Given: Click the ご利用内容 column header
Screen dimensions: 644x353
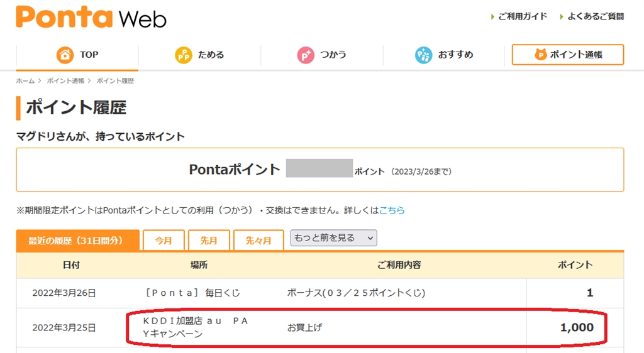Looking at the screenshot, I should coord(399,265).
